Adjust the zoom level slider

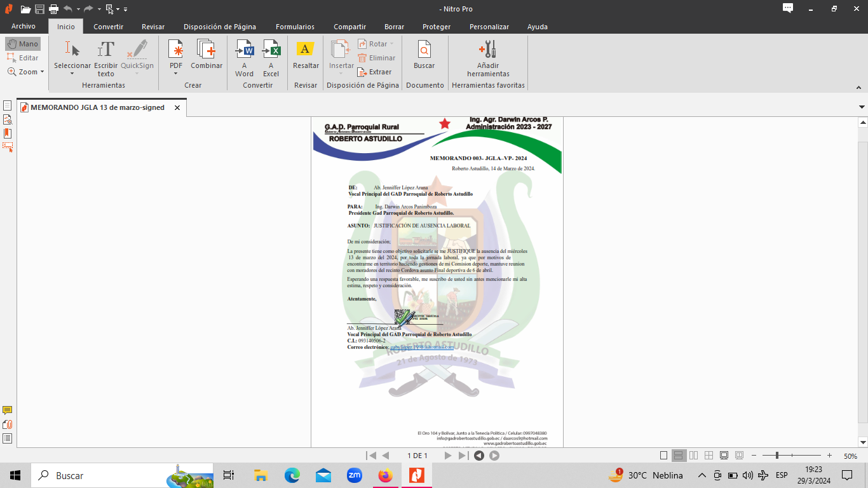[777, 456]
